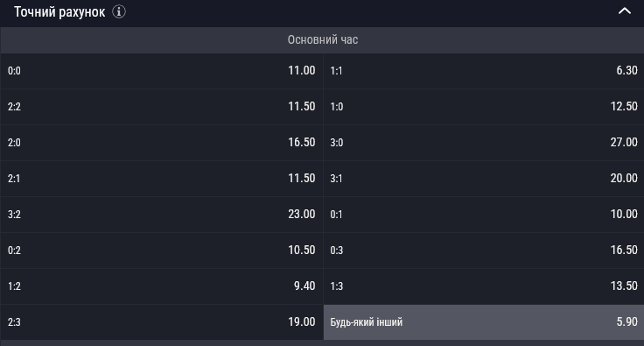Select the 2:1 score odds
The height and width of the screenshot is (346, 644).
click(161, 179)
